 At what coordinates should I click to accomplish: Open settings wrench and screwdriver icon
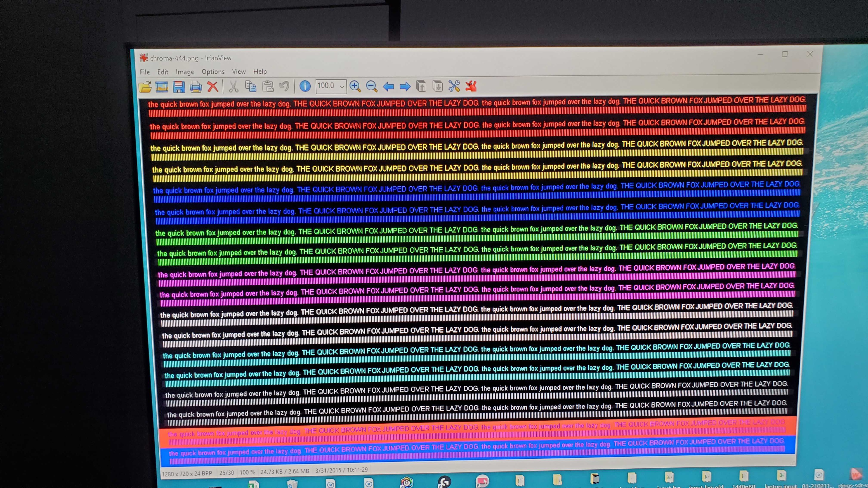[454, 86]
